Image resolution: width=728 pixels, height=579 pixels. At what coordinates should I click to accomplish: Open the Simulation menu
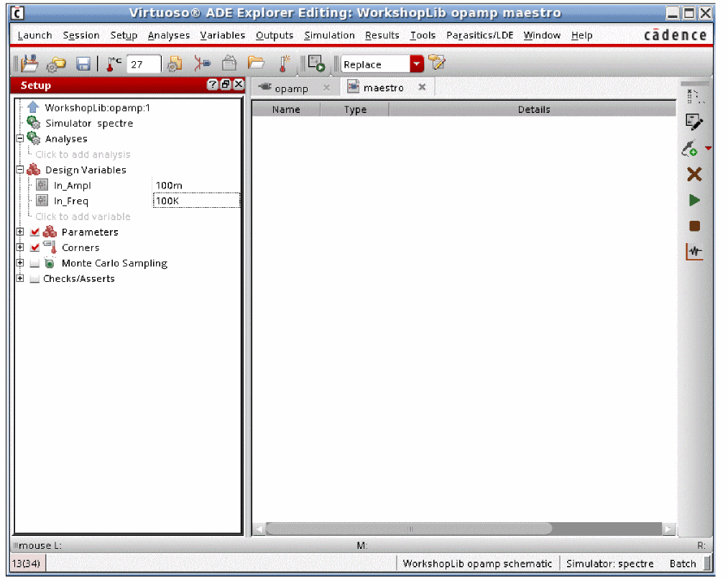click(x=329, y=35)
